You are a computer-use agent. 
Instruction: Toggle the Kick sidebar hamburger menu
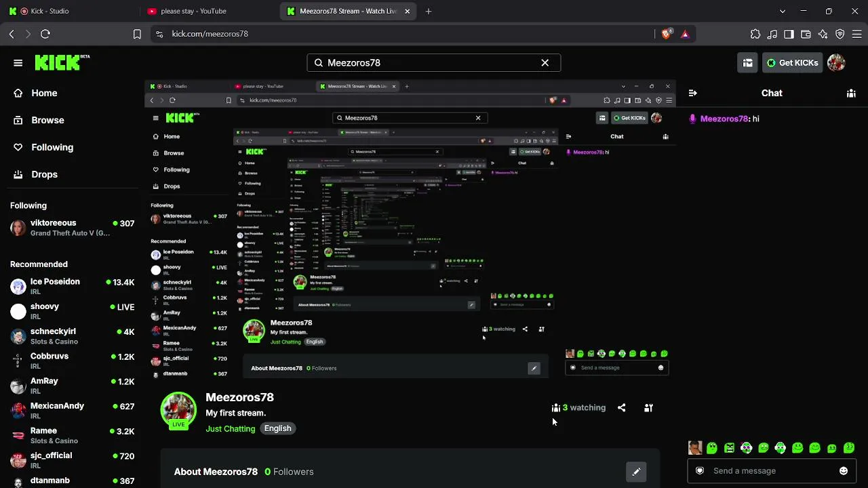click(18, 63)
